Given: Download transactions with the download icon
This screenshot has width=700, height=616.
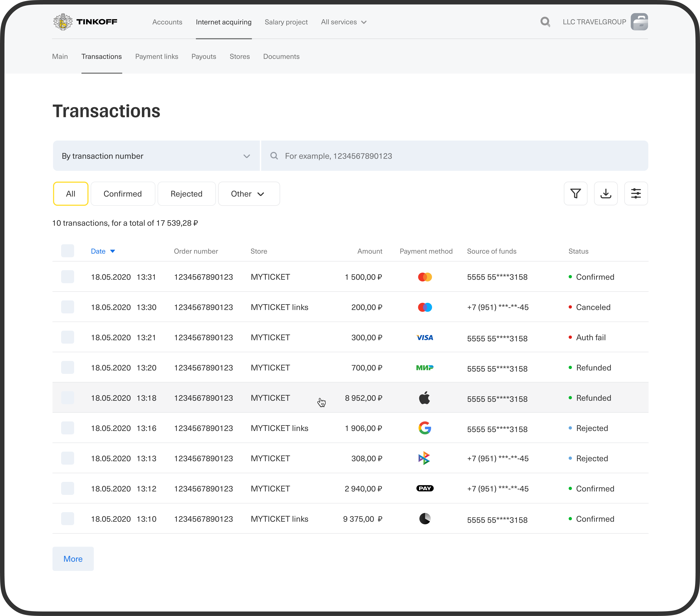Looking at the screenshot, I should point(606,194).
